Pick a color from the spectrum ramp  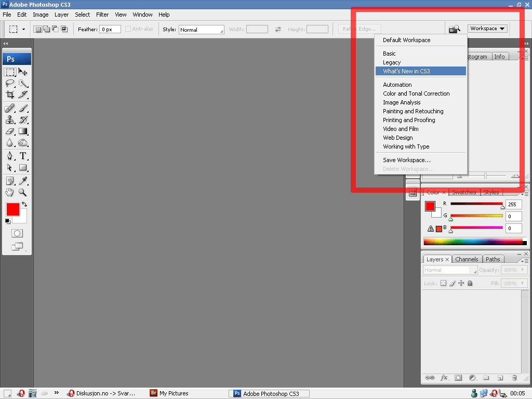tap(475, 242)
